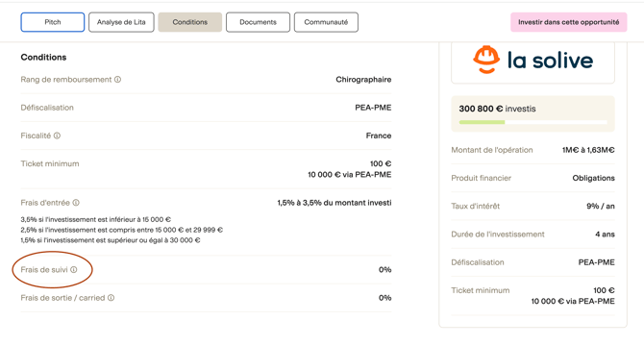
Task: Show info for Rang de remboursement
Action: pyautogui.click(x=117, y=80)
